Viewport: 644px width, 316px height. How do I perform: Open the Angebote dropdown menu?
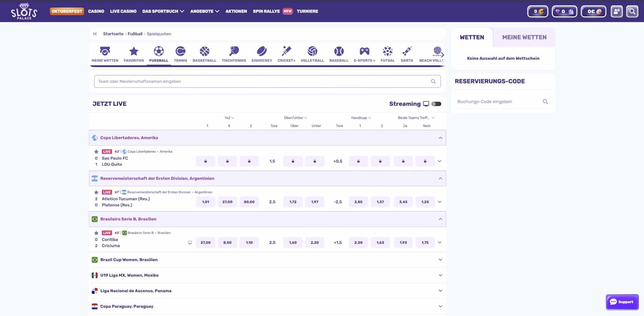(x=205, y=11)
